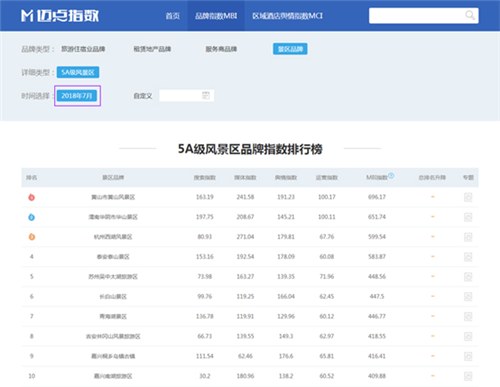Click operations index value 71.96

click(x=327, y=277)
